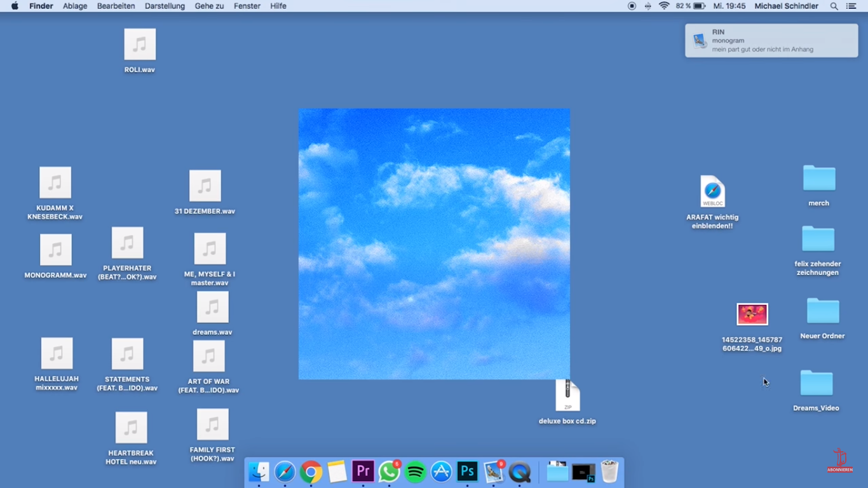
Task: Open the Mail app in the dock
Action: pos(494,472)
